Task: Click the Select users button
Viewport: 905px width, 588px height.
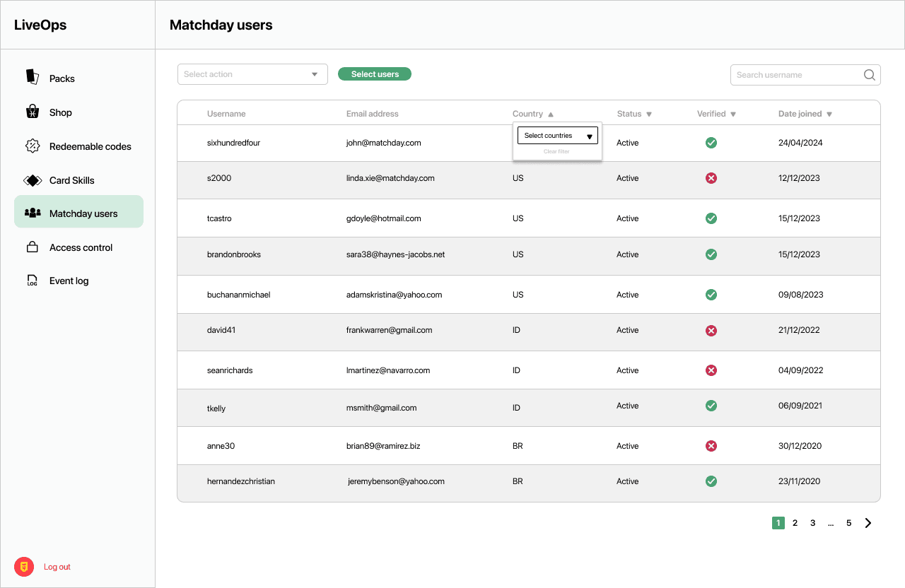Action: pos(375,74)
